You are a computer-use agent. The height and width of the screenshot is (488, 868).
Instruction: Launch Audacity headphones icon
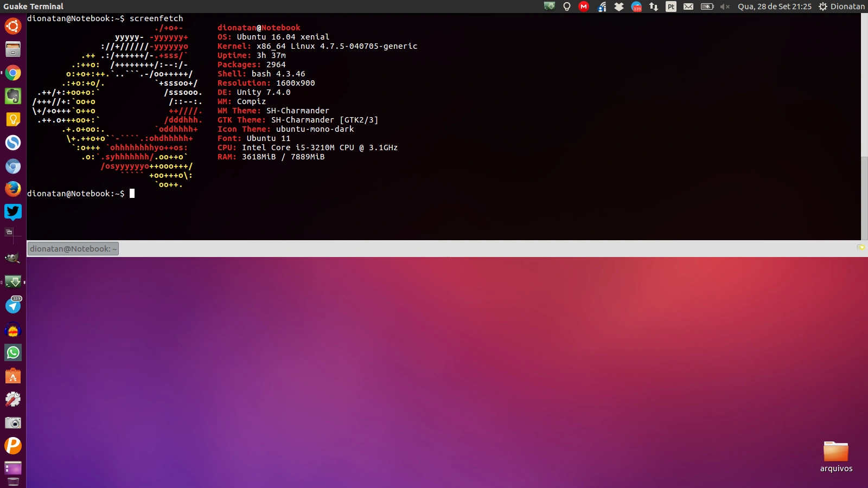coord(13,329)
